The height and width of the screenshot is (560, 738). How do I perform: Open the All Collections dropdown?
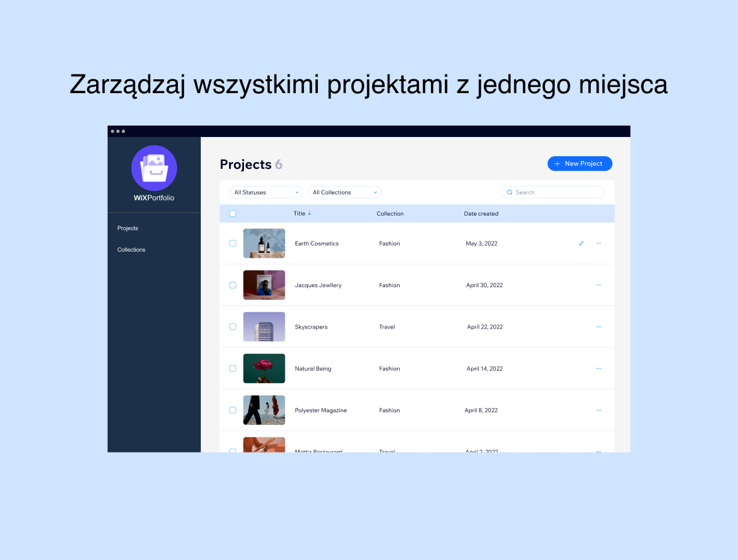[344, 192]
